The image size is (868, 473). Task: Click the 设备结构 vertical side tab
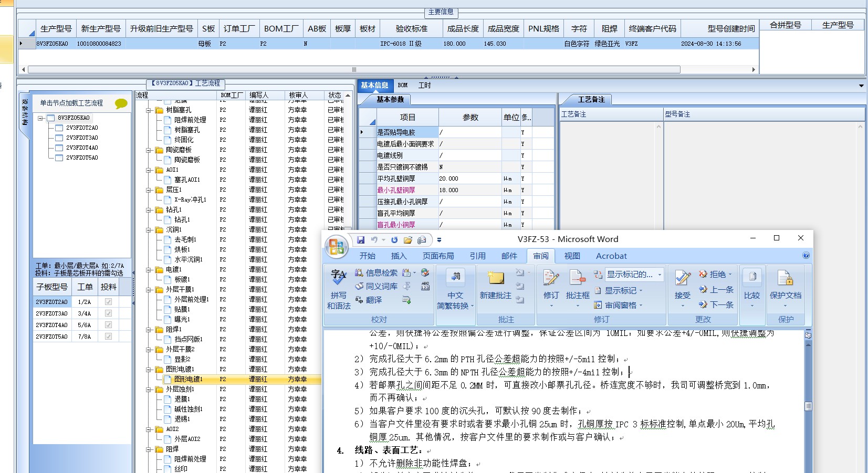tap(25, 113)
